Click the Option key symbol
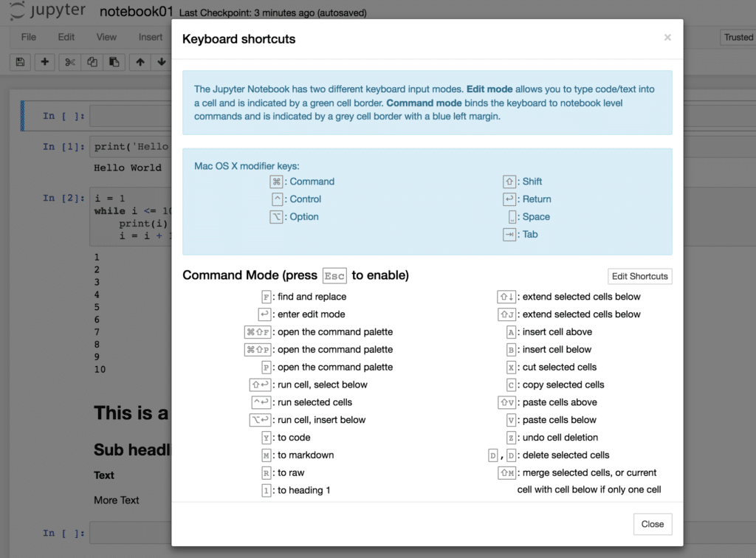 (276, 217)
